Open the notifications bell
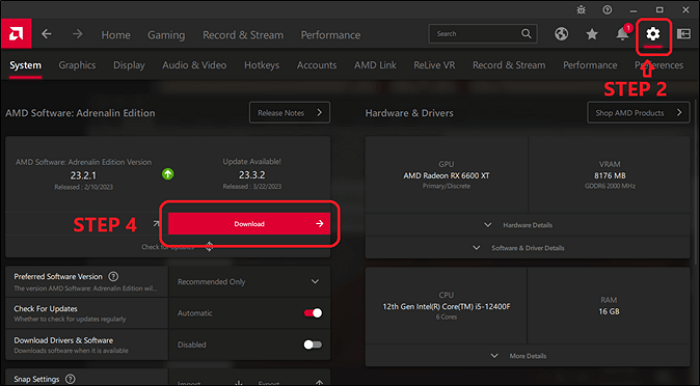 point(623,33)
